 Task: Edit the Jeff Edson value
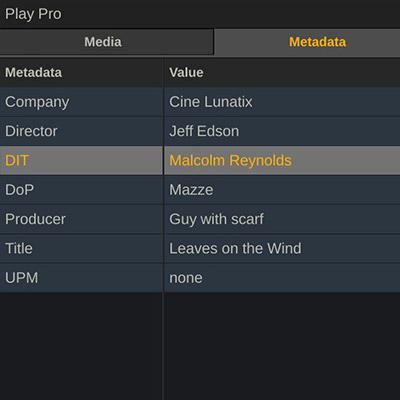282,131
